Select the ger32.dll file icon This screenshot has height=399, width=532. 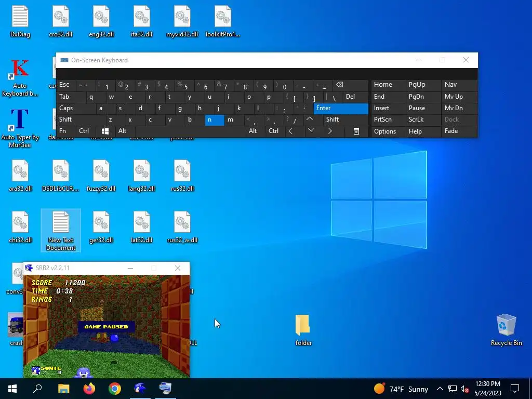pyautogui.click(x=101, y=227)
